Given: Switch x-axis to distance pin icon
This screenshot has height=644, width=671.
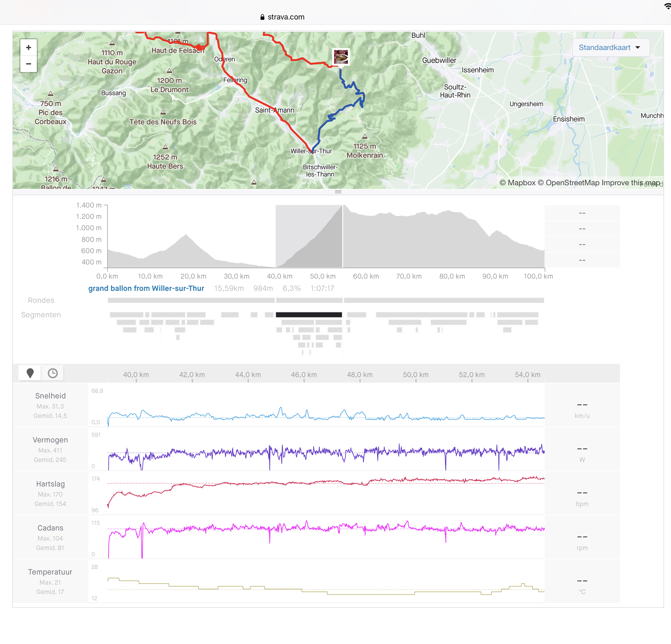Looking at the screenshot, I should click(x=30, y=373).
